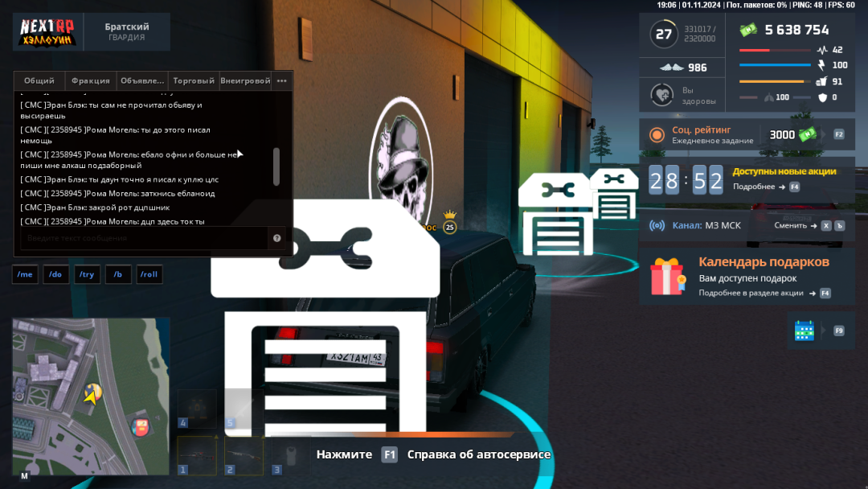Viewport: 868px width, 489px height.
Task: Click the 28:52 countdown timer
Action: [686, 180]
